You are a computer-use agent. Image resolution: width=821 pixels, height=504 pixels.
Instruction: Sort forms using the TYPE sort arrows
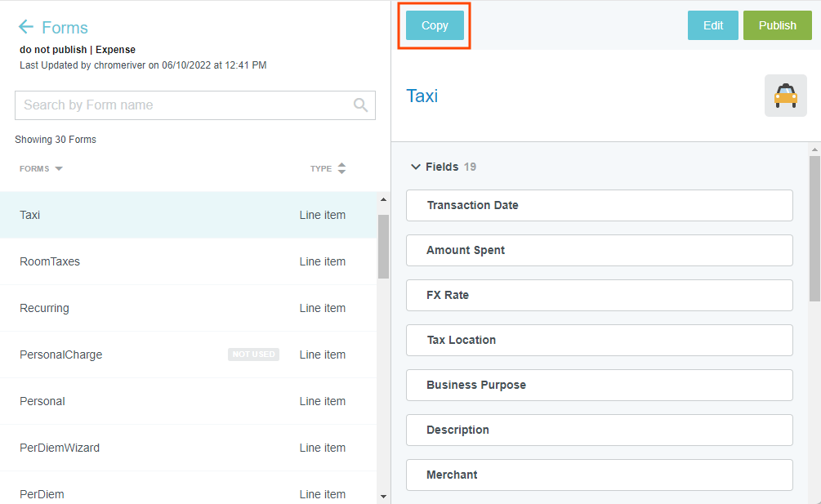pos(341,168)
